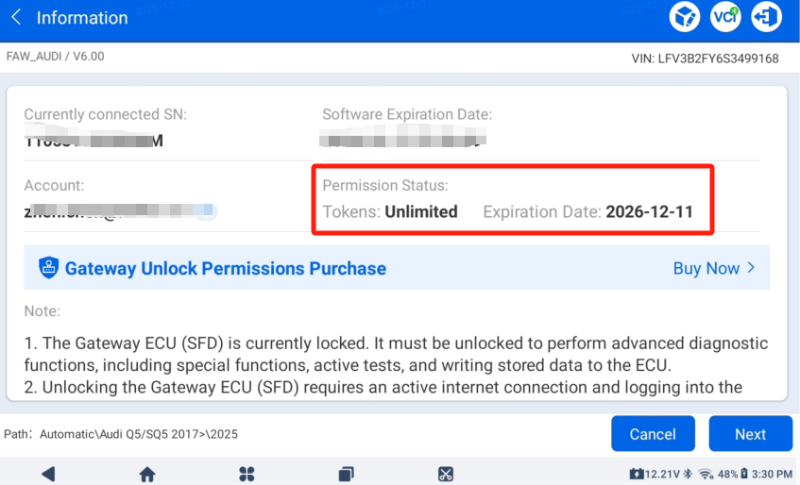Select the Tokens: Unlimited permission status
The image size is (800, 485).
click(x=390, y=212)
